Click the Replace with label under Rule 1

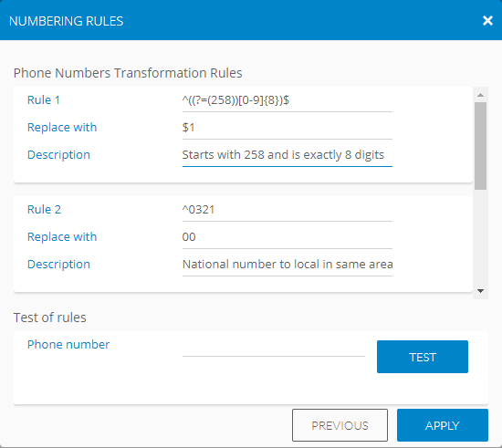pos(62,128)
